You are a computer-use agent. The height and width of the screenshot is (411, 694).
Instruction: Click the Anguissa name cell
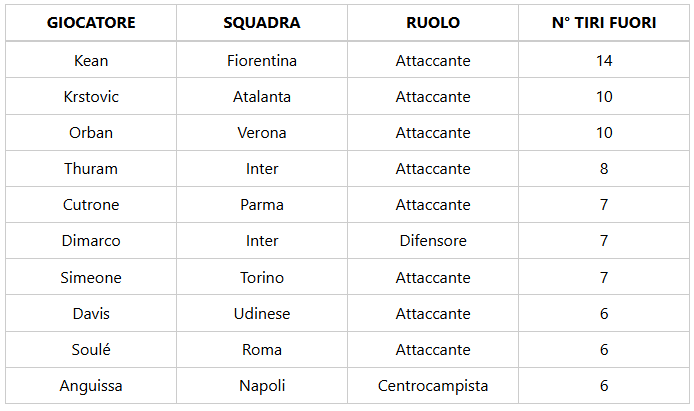coord(91,386)
